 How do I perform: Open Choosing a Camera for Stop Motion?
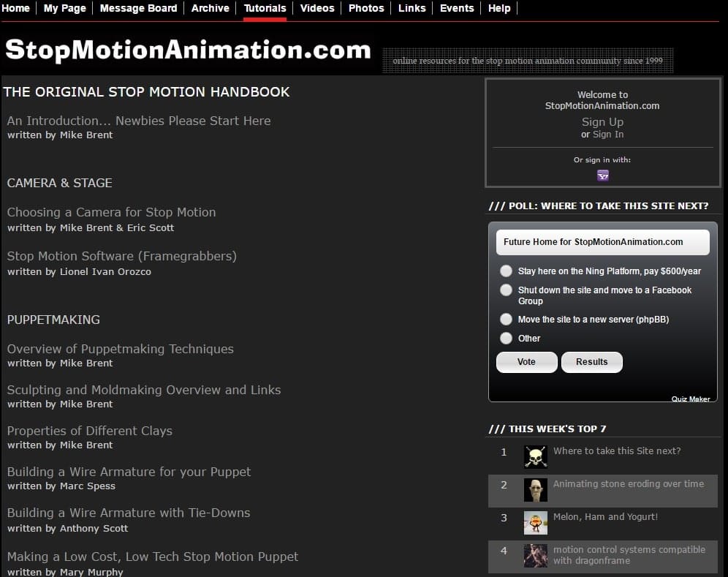pos(111,212)
